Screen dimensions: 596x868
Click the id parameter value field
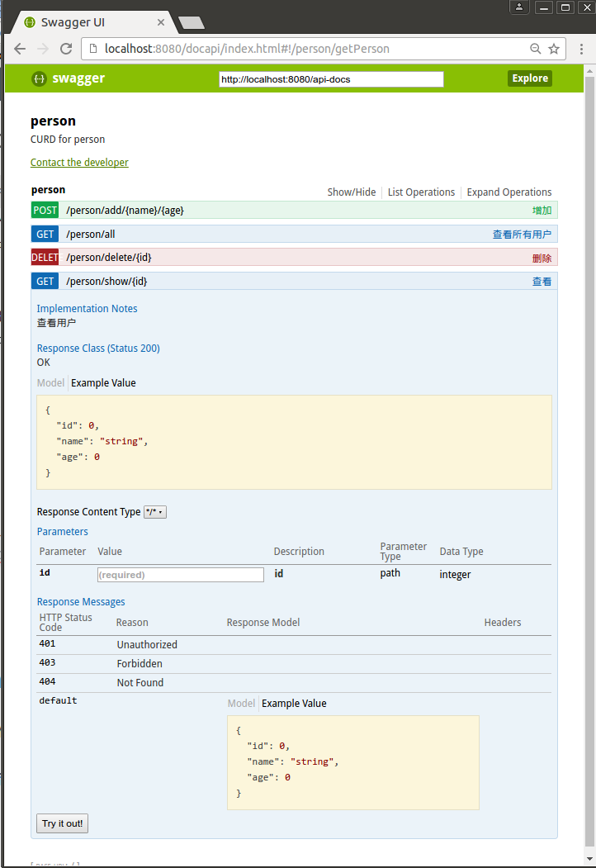click(181, 575)
